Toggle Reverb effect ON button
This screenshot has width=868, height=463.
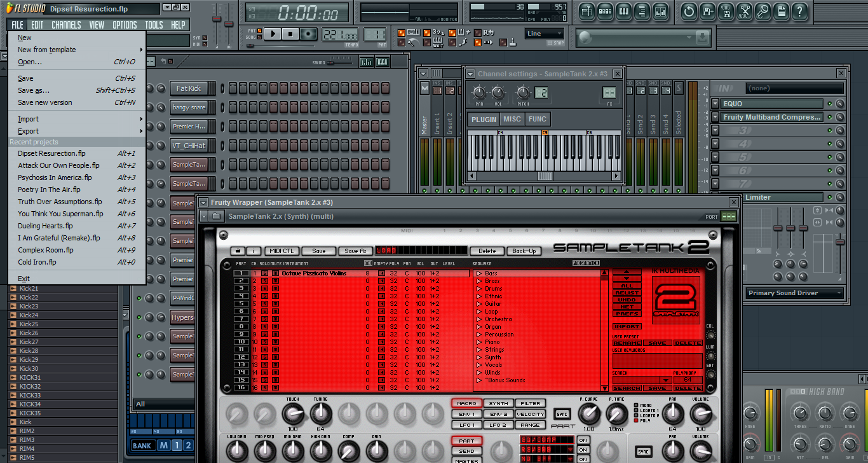tap(583, 450)
